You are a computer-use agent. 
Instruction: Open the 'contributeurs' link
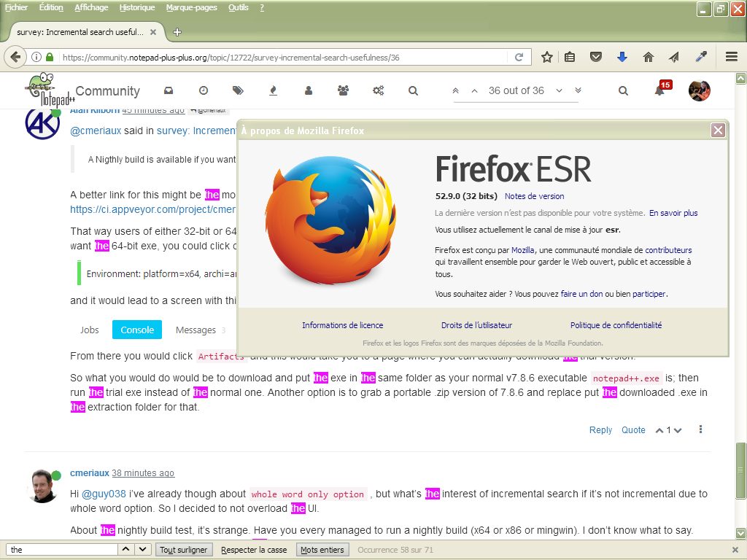coord(668,250)
